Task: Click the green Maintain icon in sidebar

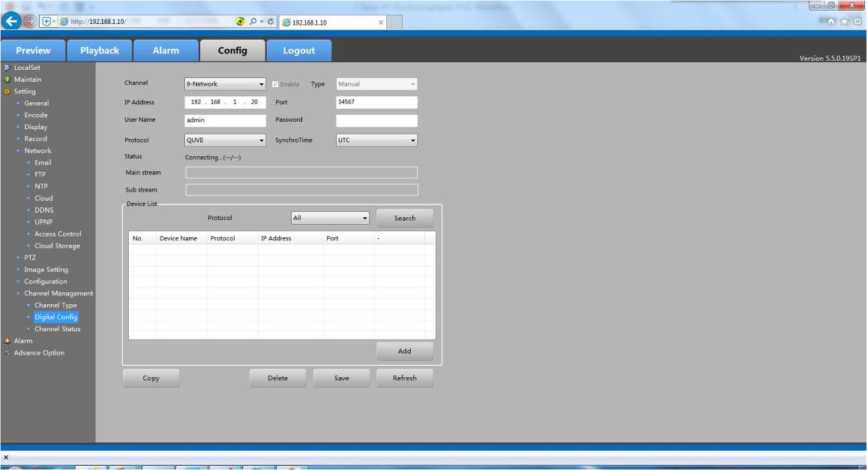Action: coord(7,79)
